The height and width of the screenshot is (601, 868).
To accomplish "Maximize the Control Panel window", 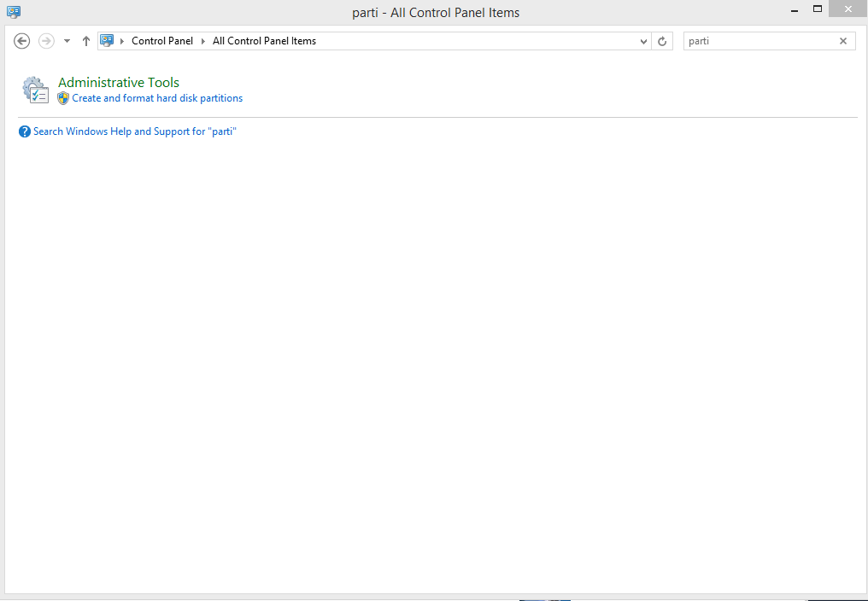I will tap(818, 9).
